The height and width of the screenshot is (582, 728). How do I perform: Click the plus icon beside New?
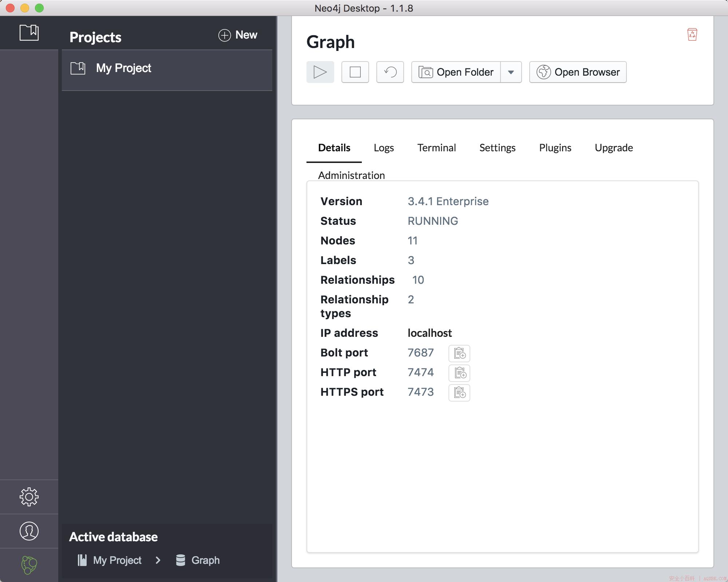click(x=225, y=35)
